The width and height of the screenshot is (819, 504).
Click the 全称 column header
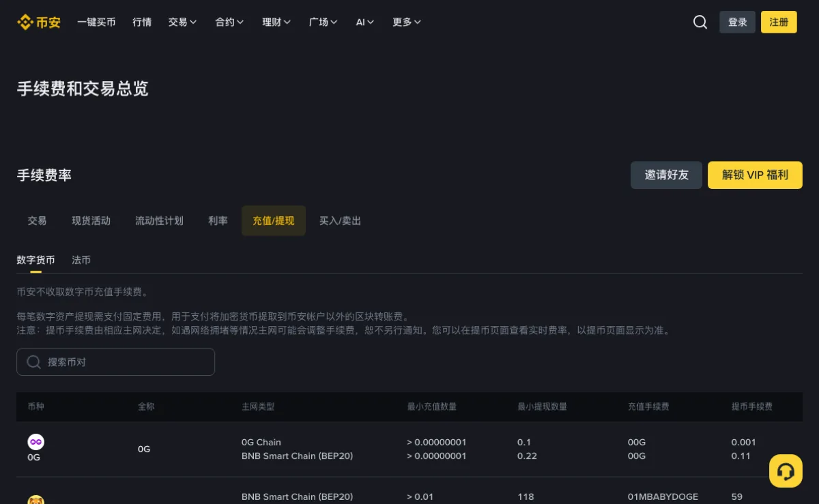(x=146, y=406)
